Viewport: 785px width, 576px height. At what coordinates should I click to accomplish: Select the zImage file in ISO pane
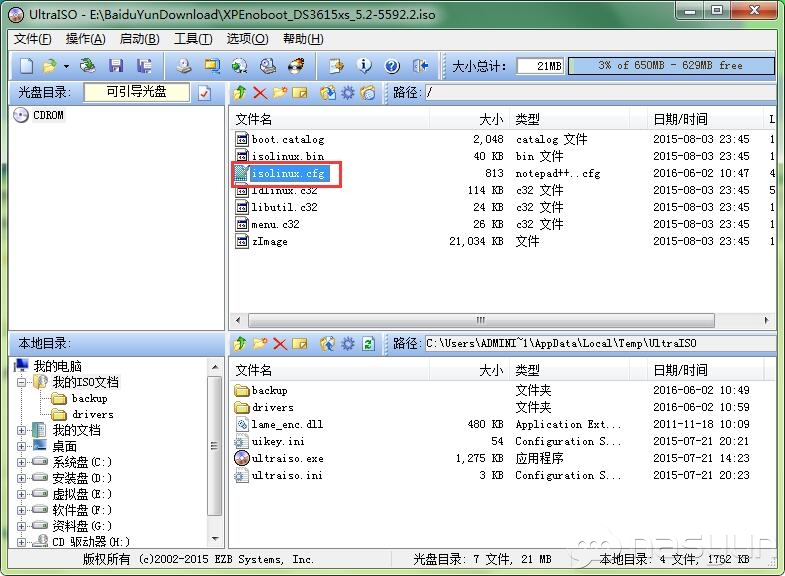point(269,242)
